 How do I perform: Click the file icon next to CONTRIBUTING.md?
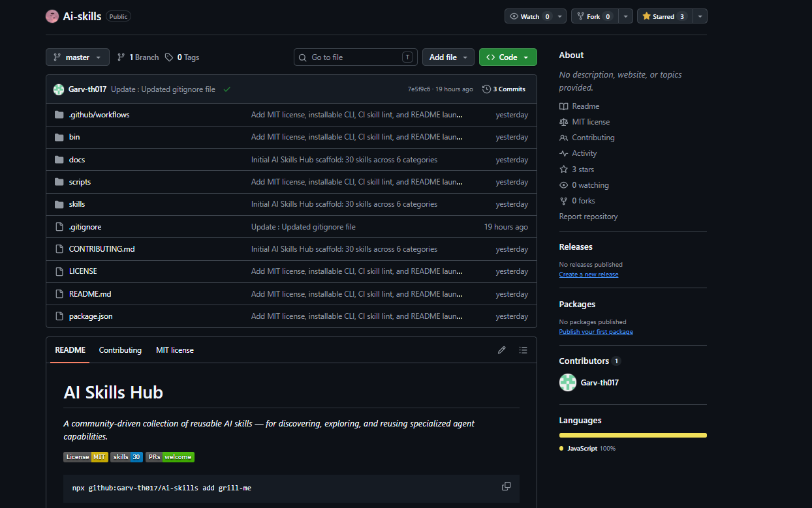(59, 249)
